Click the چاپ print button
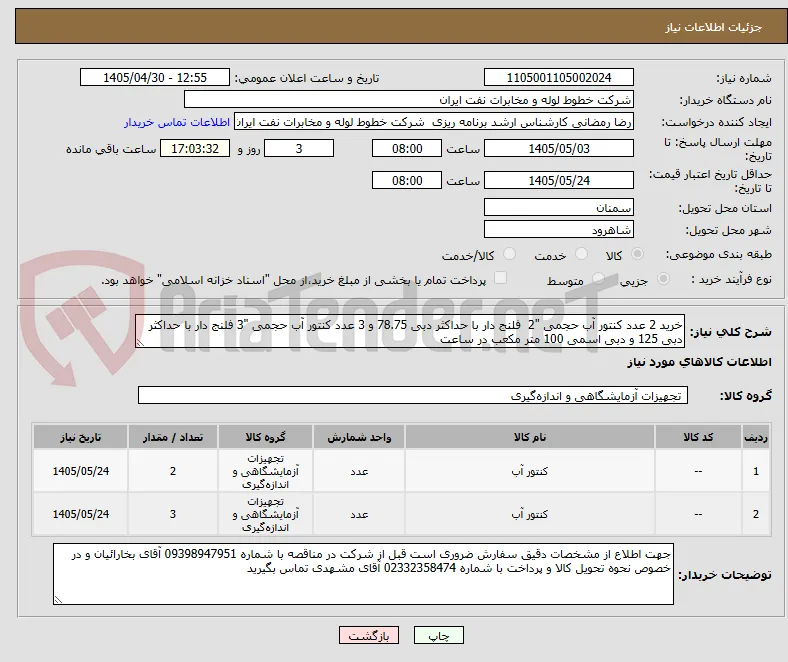Viewport: 788px width, 662px height. [x=439, y=635]
